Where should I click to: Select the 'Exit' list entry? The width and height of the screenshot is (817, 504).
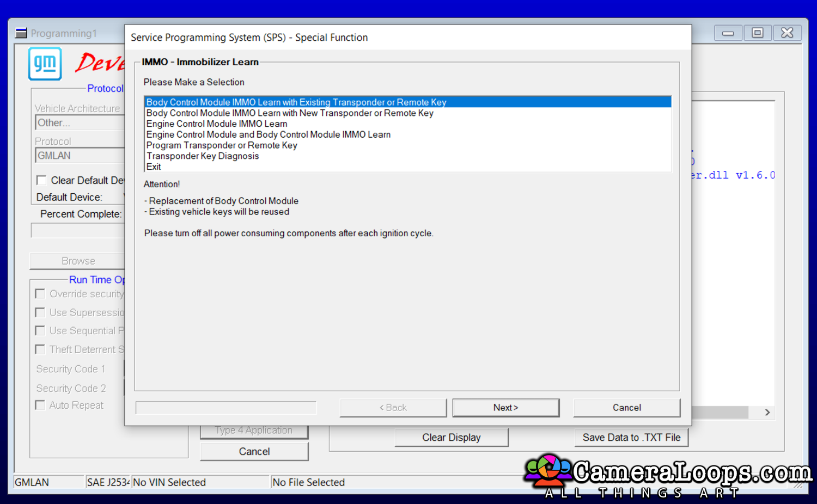pos(154,167)
